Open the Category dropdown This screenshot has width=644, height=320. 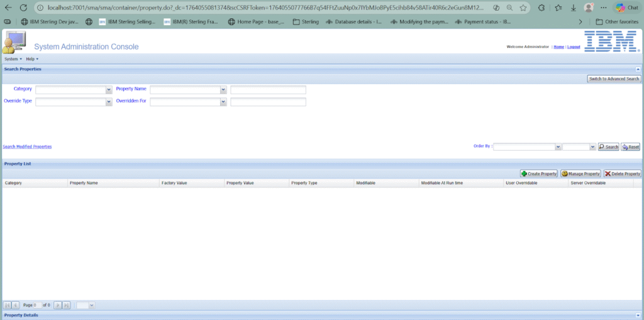coord(109,90)
